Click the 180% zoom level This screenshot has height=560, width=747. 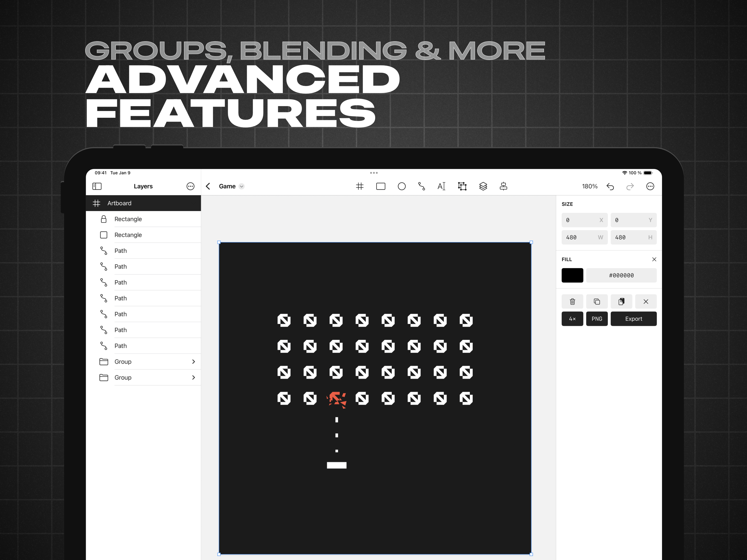589,186
